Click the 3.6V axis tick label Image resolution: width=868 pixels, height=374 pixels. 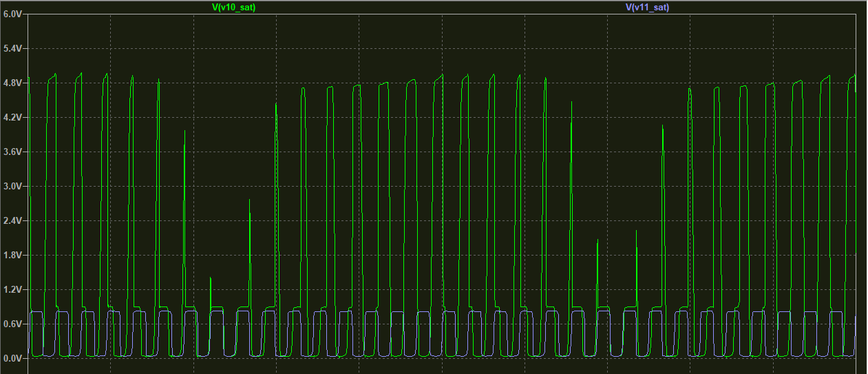point(13,152)
